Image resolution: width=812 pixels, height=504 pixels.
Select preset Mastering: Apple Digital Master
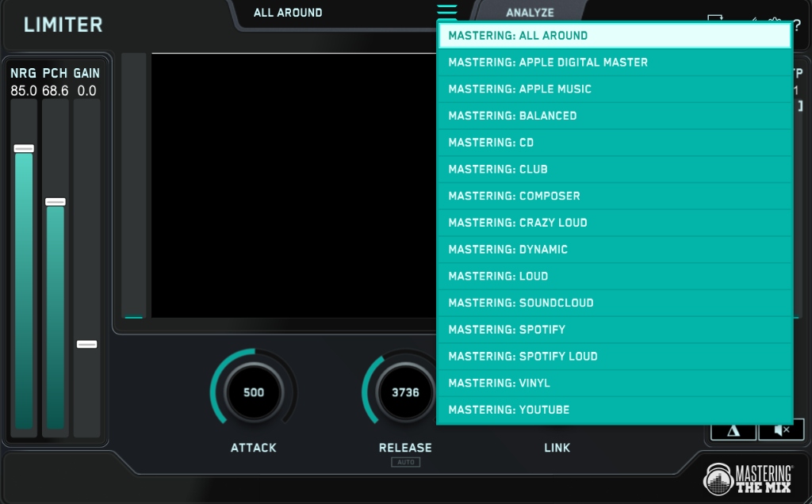615,63
